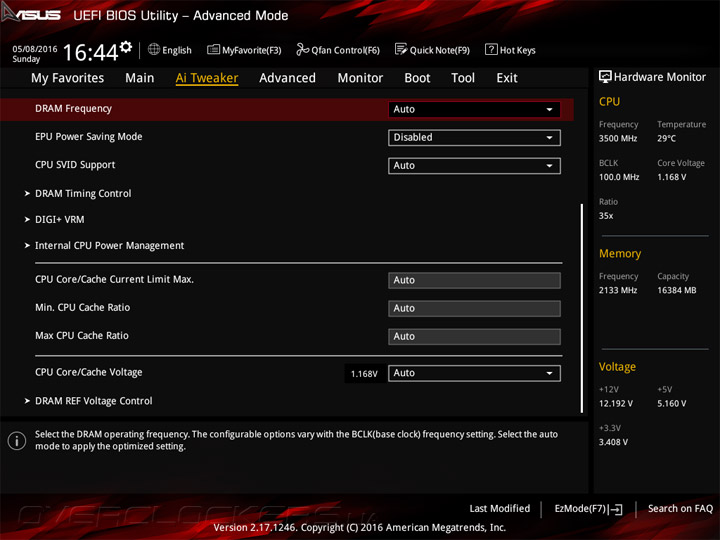Open the Advanced tab
720x540 pixels.
(x=287, y=78)
